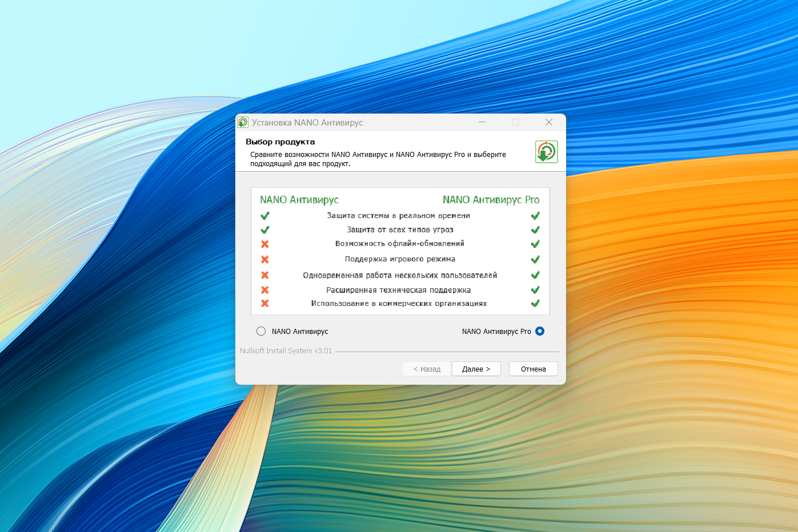This screenshot has width=798, height=532.
Task: Click the red cross beside "Одновременная работа нескольких пользователей"
Action: (x=265, y=275)
